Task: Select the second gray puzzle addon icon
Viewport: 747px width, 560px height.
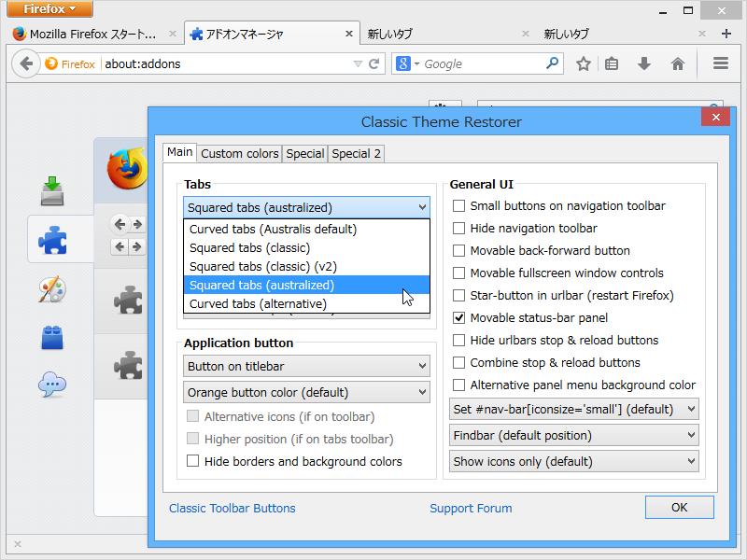Action: (x=128, y=365)
